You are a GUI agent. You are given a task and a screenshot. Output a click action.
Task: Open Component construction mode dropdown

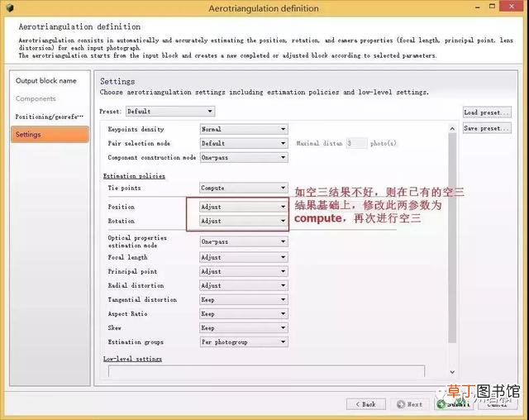(244, 158)
